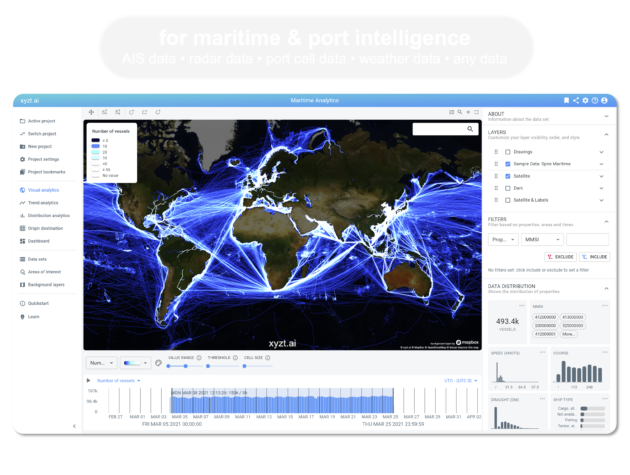Toggle fullscreen map view icon

tap(477, 112)
